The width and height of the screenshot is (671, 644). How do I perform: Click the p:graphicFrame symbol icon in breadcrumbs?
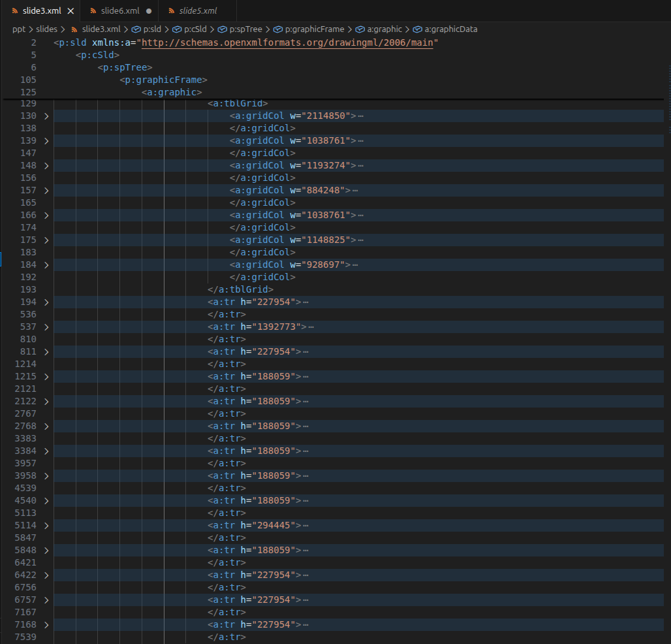(277, 29)
